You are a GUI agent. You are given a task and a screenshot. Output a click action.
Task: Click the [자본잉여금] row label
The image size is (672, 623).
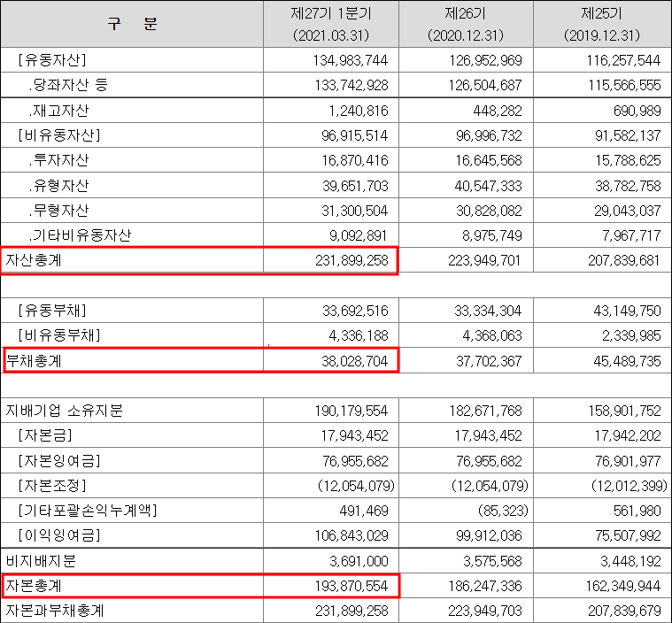(x=59, y=460)
